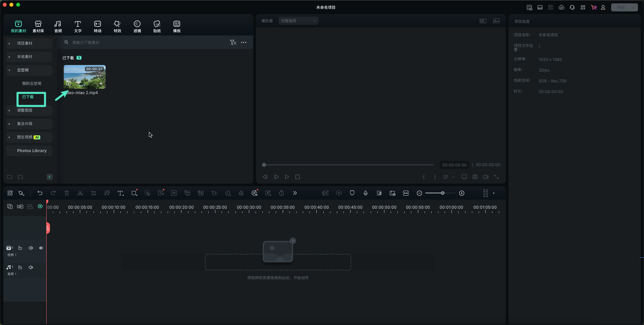Click the shopping cart icon
The width and height of the screenshot is (644, 325).
coord(594,7)
